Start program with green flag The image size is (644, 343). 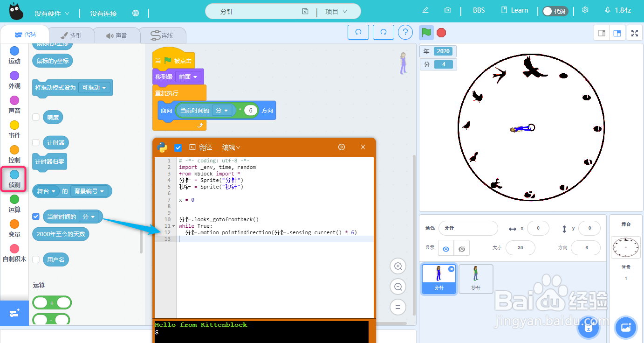click(x=426, y=33)
